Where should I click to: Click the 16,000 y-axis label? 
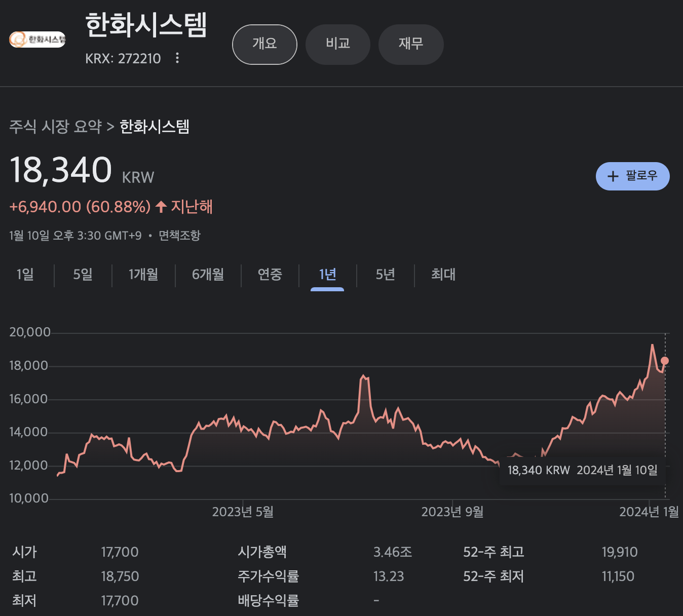28,399
